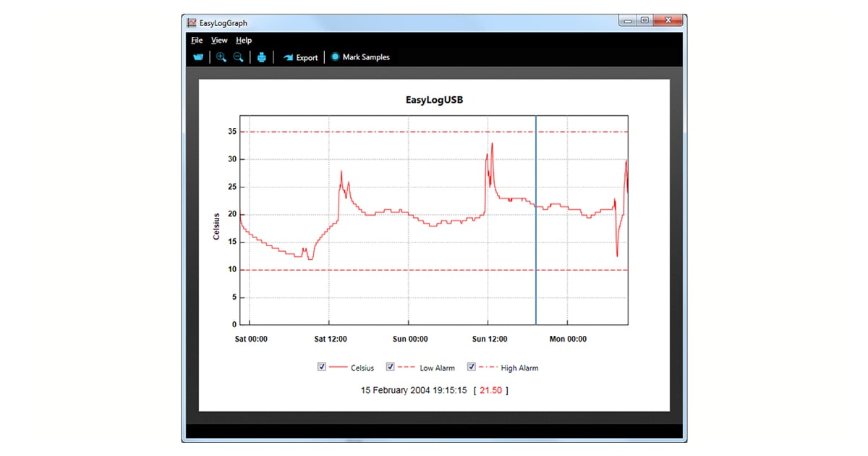This screenshot has height=456, width=868.
Task: Click the Export button label
Action: 307,57
